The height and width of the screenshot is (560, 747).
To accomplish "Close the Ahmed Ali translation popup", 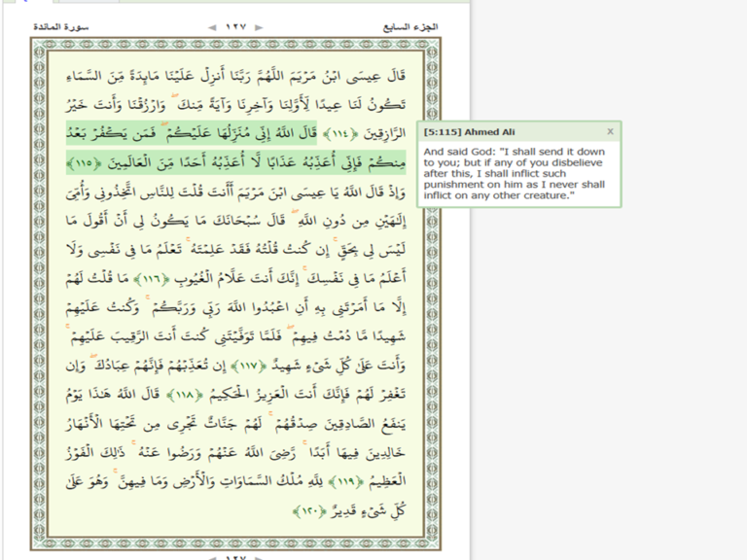I will coord(610,131).
